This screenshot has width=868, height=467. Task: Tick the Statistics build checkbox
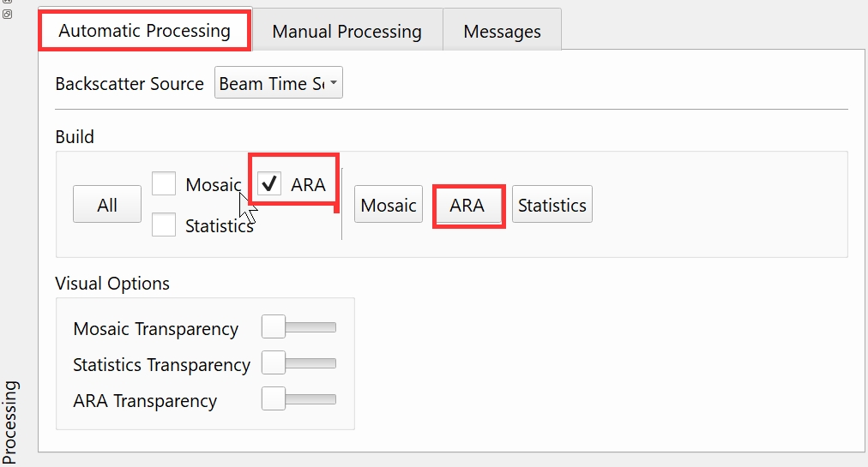coord(164,225)
